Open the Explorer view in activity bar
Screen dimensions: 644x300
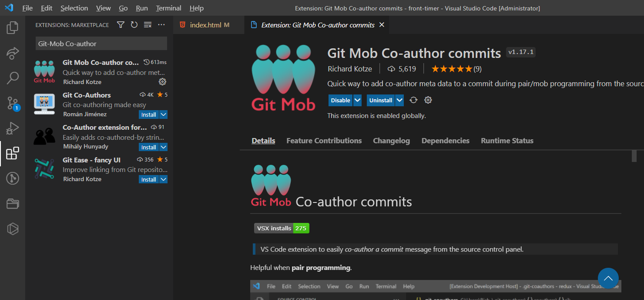point(13,28)
